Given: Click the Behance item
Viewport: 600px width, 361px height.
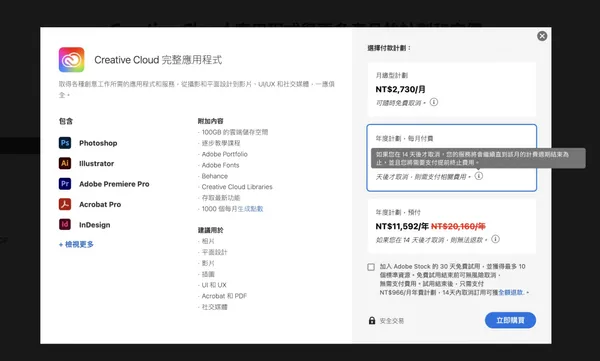Looking at the screenshot, I should 215,176.
